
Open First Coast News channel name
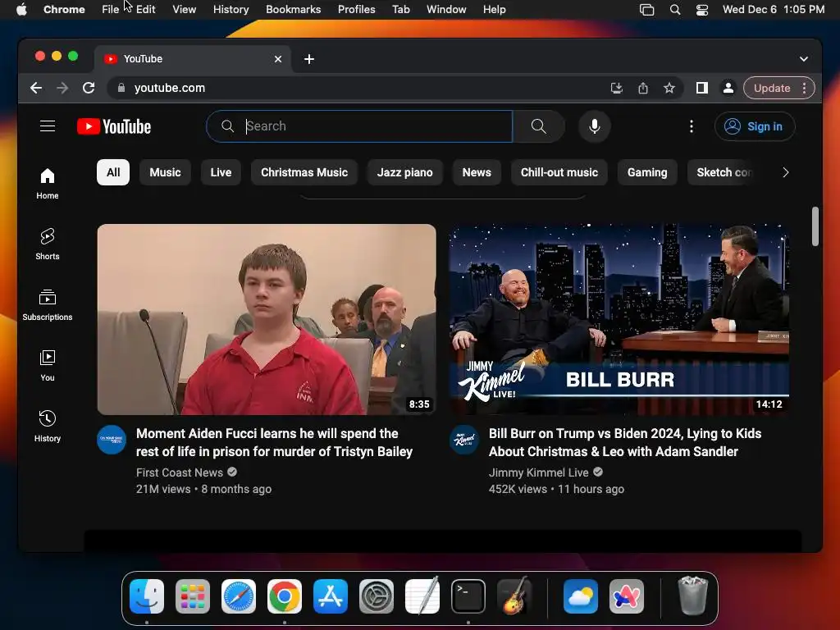(180, 472)
